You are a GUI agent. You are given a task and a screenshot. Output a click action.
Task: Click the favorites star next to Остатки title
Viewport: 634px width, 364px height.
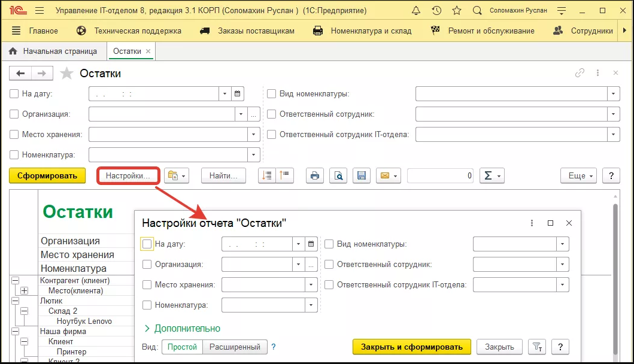tap(68, 73)
